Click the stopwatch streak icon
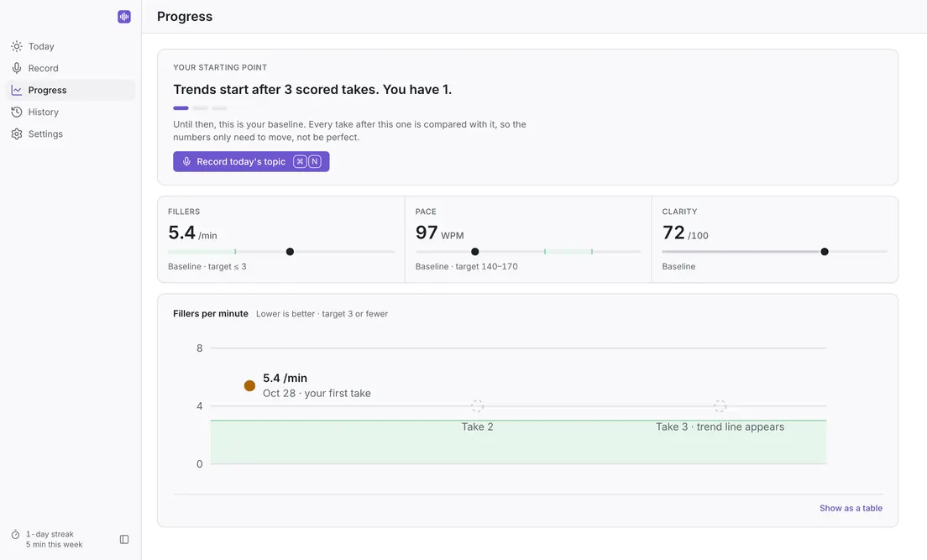 pyautogui.click(x=15, y=535)
